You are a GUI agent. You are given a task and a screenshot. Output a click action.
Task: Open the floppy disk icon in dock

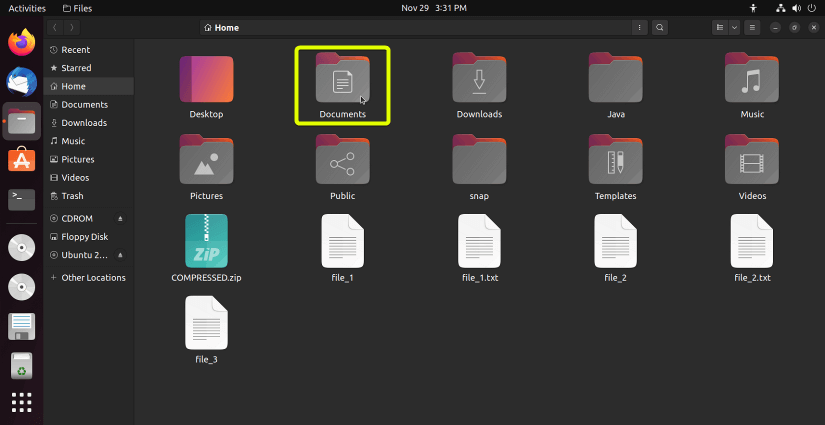22,326
